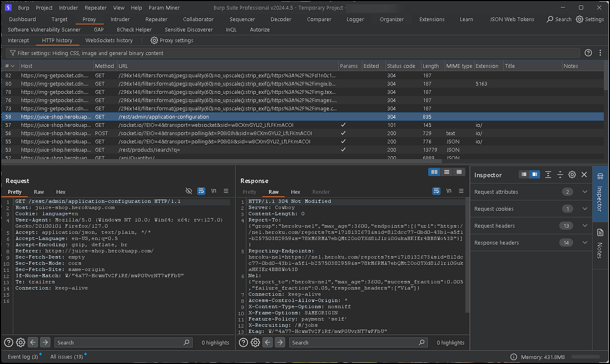The height and width of the screenshot is (364, 610).
Task: Switch to the Dashboard tab
Action: [22, 19]
